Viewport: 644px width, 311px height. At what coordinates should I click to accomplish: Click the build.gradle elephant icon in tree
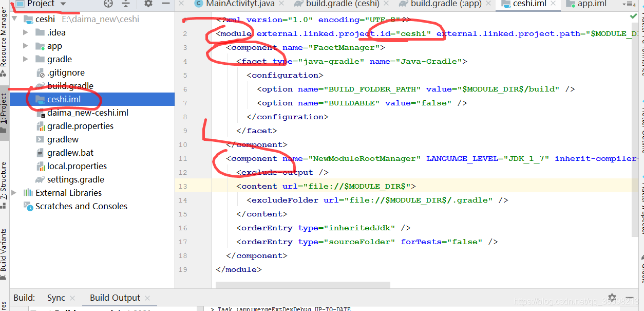pyautogui.click(x=40, y=86)
